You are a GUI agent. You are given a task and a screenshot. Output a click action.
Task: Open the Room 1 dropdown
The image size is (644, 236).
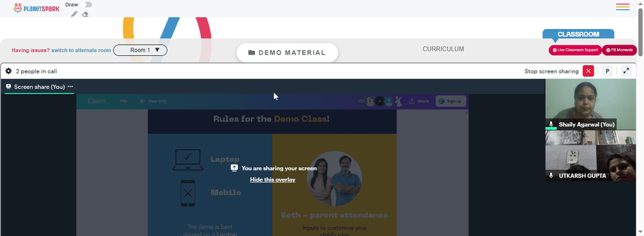(x=140, y=50)
